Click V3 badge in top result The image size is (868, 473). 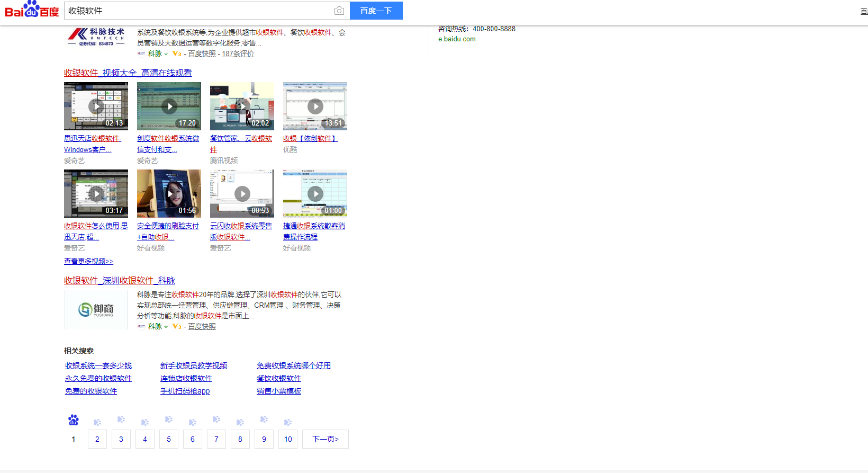pos(177,53)
